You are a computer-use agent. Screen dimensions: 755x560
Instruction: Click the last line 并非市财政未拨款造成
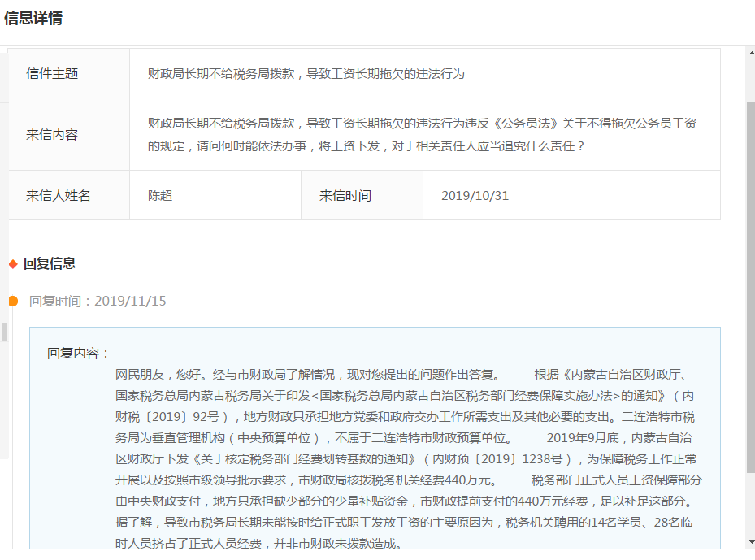[259, 544]
